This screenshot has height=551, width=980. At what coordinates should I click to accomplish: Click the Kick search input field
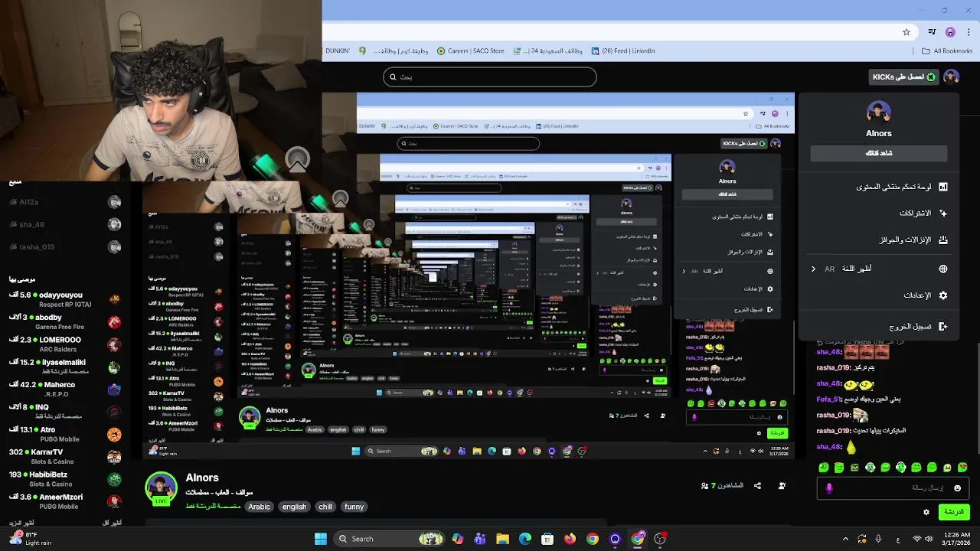[x=490, y=77]
